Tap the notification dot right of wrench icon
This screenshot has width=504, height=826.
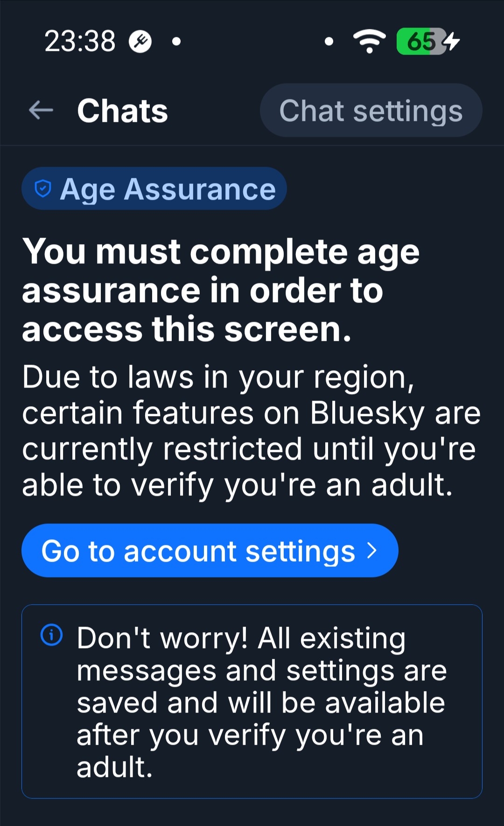click(176, 42)
